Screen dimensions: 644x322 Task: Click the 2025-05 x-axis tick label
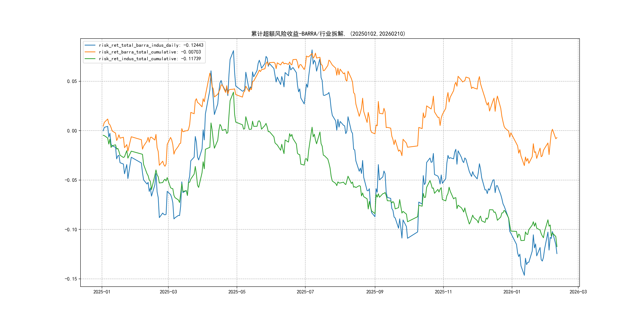pyautogui.click(x=237, y=292)
